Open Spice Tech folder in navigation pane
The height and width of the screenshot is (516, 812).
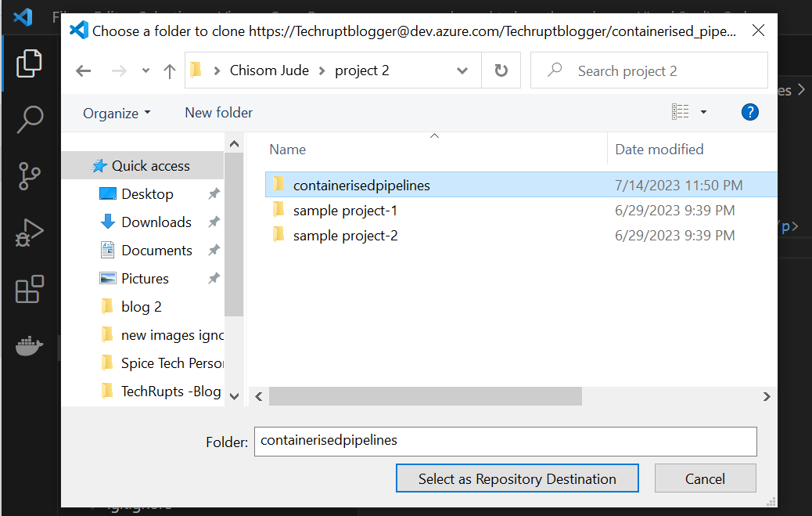coord(162,363)
